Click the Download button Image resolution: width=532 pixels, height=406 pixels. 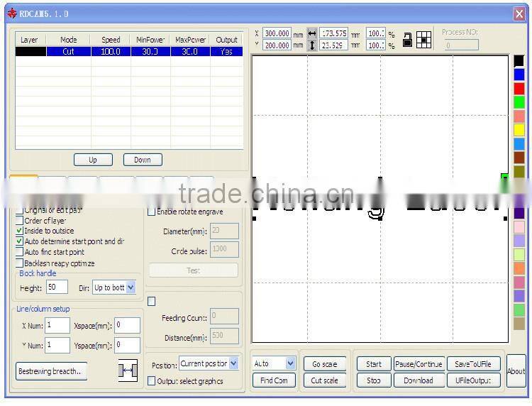419,380
